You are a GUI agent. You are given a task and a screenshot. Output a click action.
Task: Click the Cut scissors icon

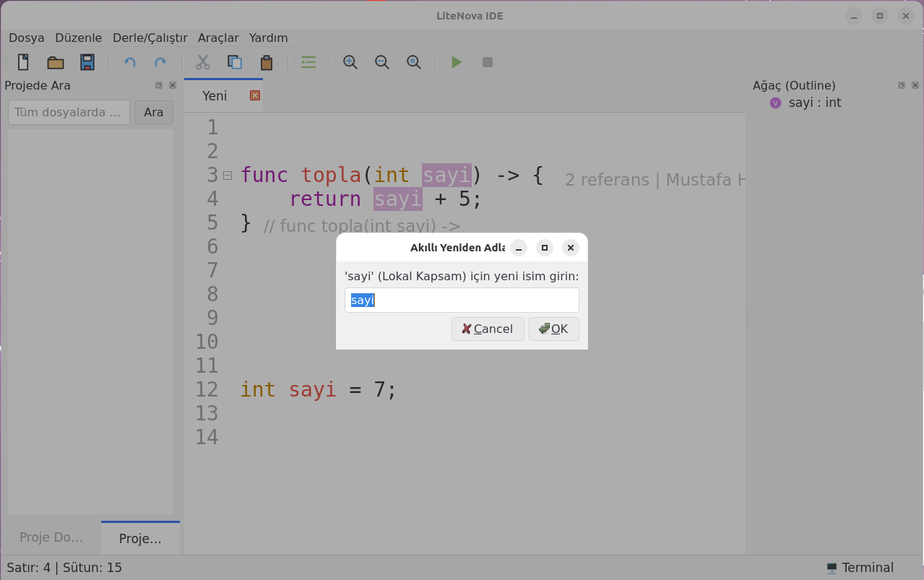pyautogui.click(x=203, y=62)
